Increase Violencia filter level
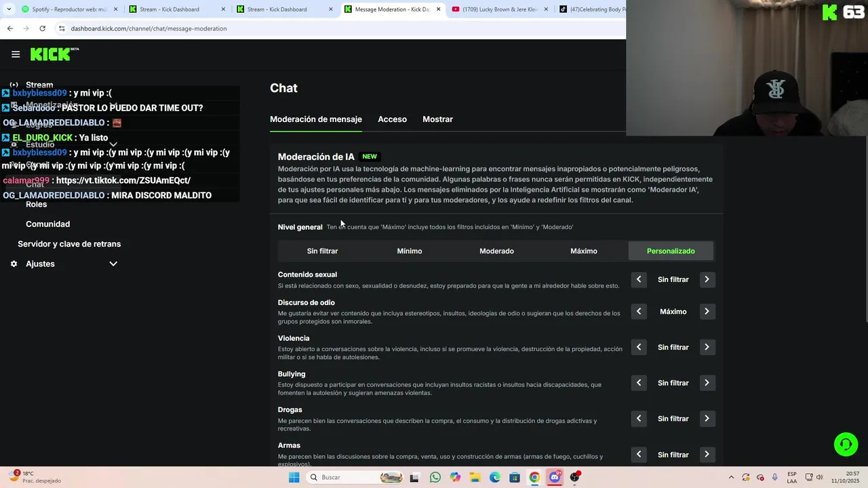The image size is (868, 488). click(707, 347)
